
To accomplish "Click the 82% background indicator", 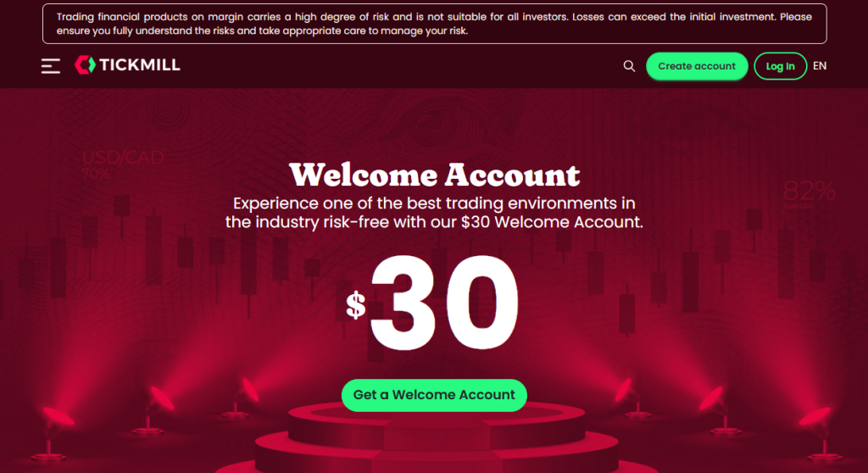I will pyautogui.click(x=809, y=194).
